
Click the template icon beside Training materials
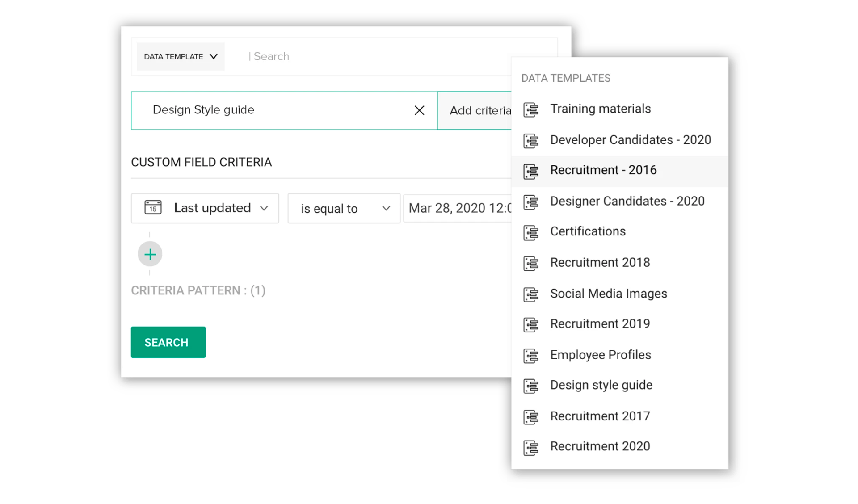(531, 109)
